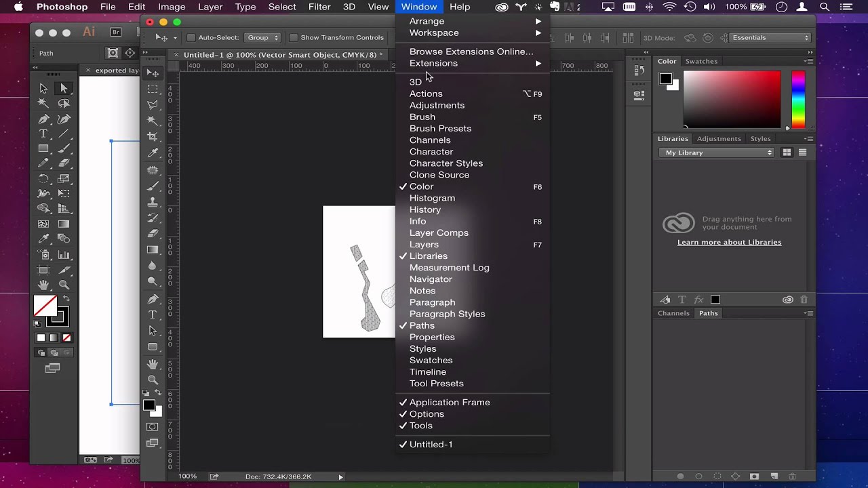Viewport: 868px width, 488px height.
Task: Open the Auto-Select Group dropdown
Action: pyautogui.click(x=262, y=38)
